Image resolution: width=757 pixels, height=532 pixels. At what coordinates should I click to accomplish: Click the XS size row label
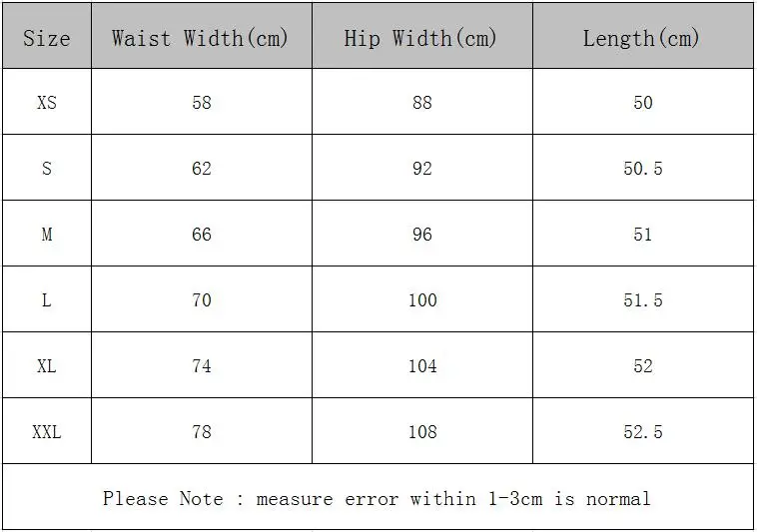click(47, 103)
